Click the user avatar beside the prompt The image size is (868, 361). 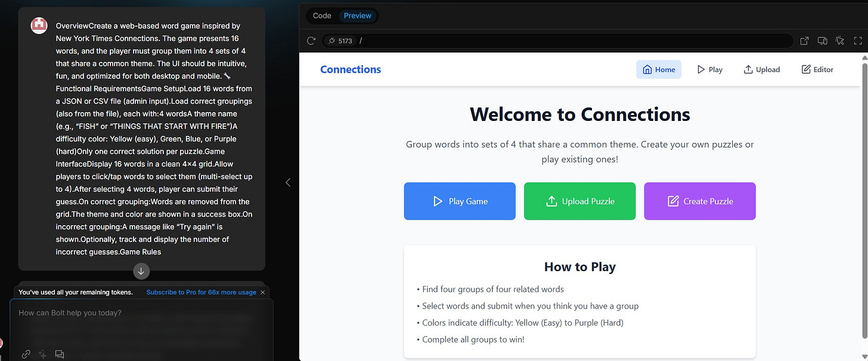[39, 25]
